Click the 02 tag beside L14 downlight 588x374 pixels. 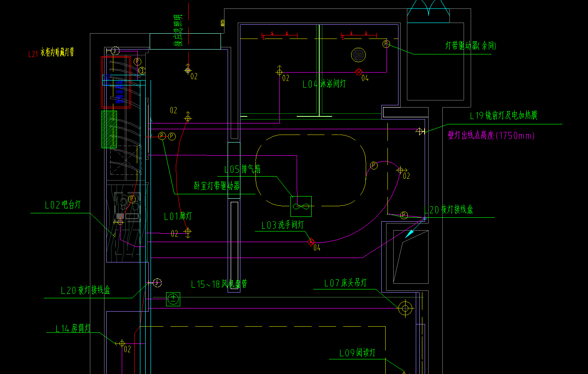[x=128, y=350]
